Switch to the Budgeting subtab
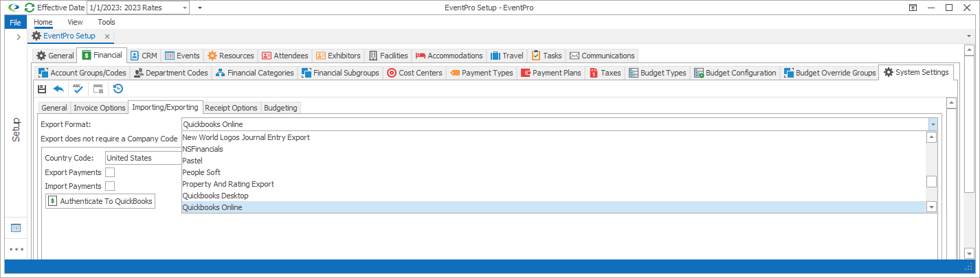This screenshot has height=278, width=980. pyautogui.click(x=281, y=108)
